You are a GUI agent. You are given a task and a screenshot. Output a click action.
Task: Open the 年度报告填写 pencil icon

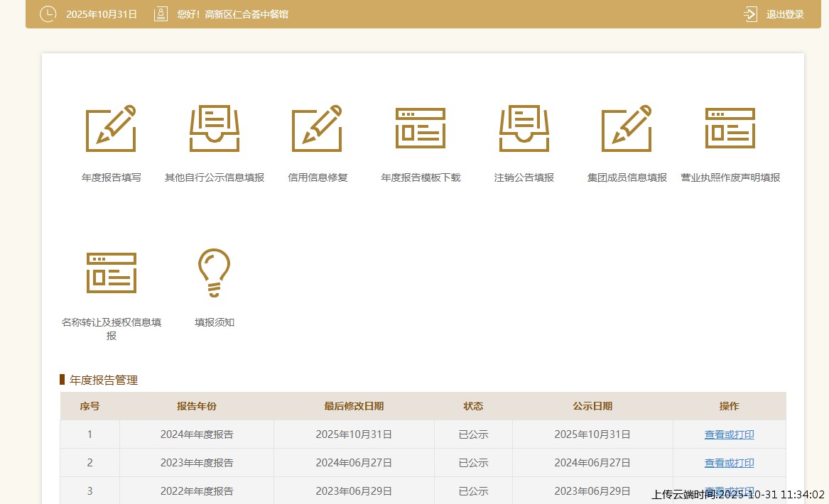point(111,128)
